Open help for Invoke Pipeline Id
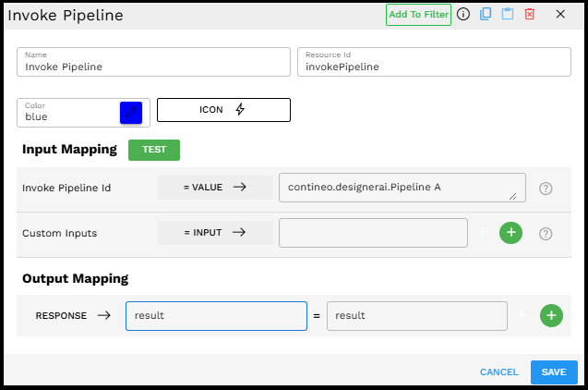The height and width of the screenshot is (390, 588). (546, 189)
